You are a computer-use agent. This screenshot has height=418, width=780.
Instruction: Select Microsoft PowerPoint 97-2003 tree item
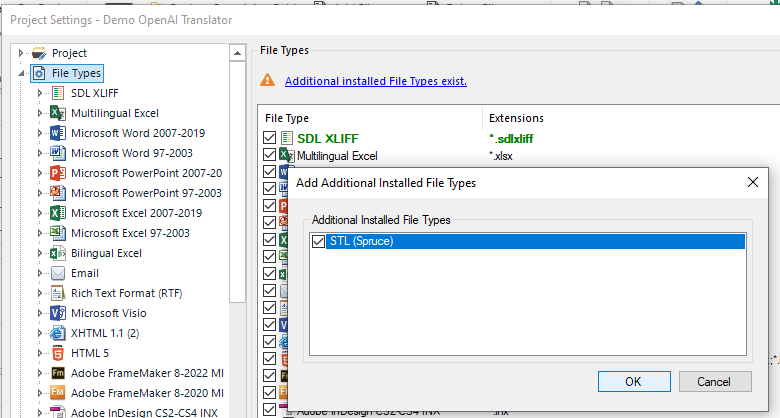coord(146,193)
